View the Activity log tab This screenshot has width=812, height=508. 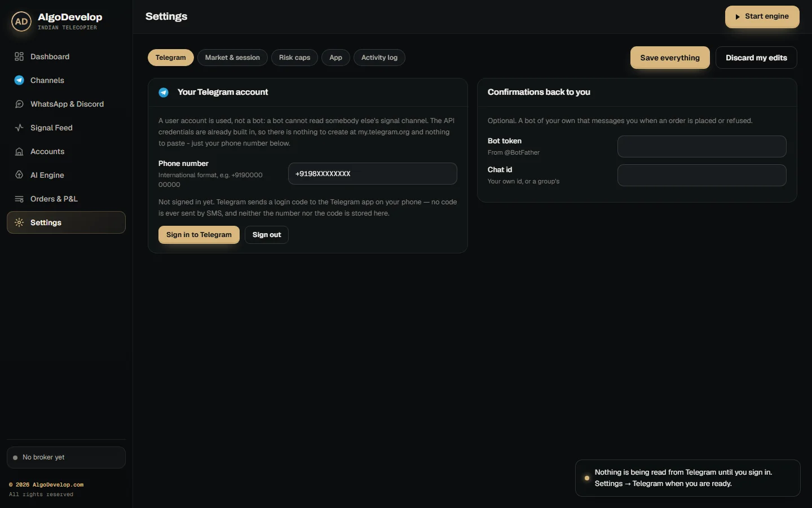[379, 58]
